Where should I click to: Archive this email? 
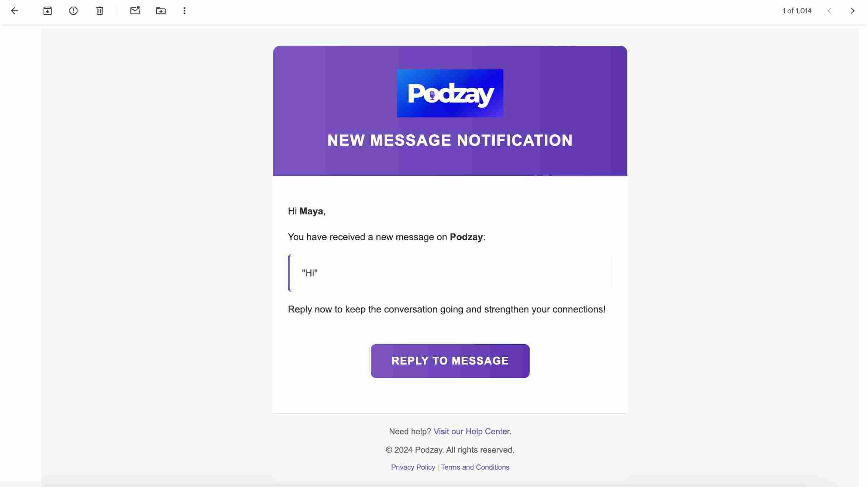(48, 11)
